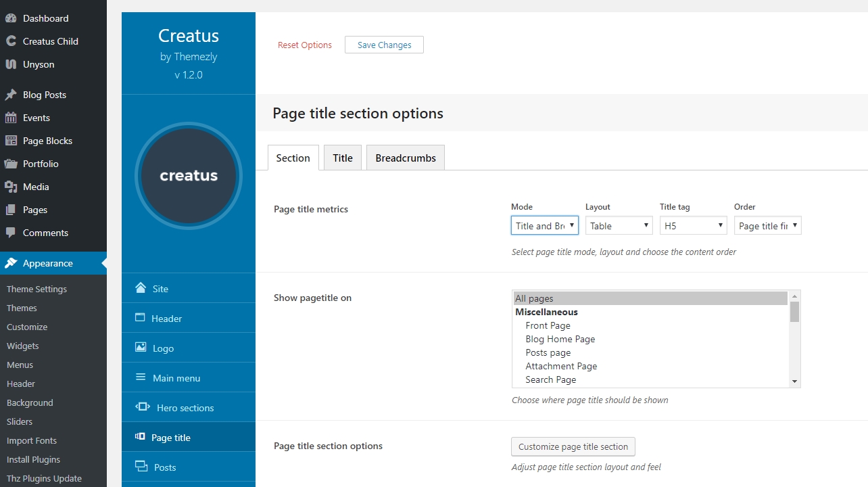Click the Unyson icon in sidebar
The image size is (868, 487).
pos(11,64)
